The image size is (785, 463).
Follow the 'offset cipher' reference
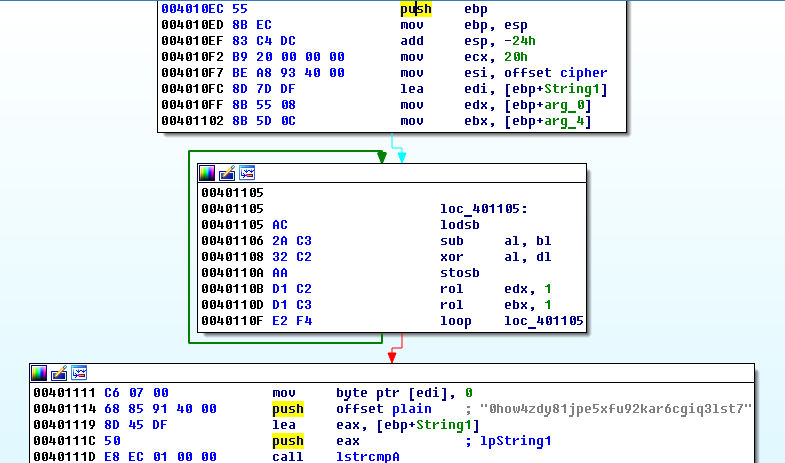coord(556,73)
